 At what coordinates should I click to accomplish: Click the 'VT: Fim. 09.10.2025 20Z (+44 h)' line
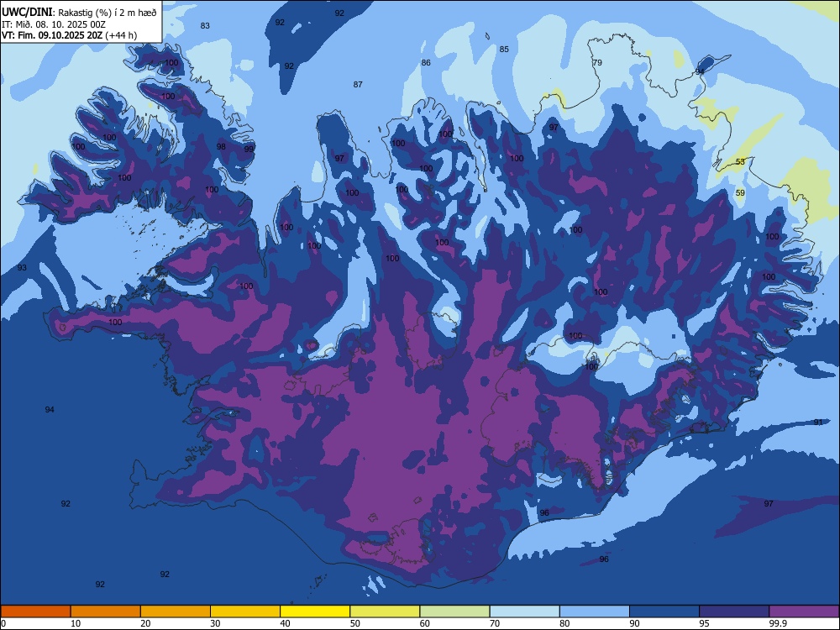(69, 35)
